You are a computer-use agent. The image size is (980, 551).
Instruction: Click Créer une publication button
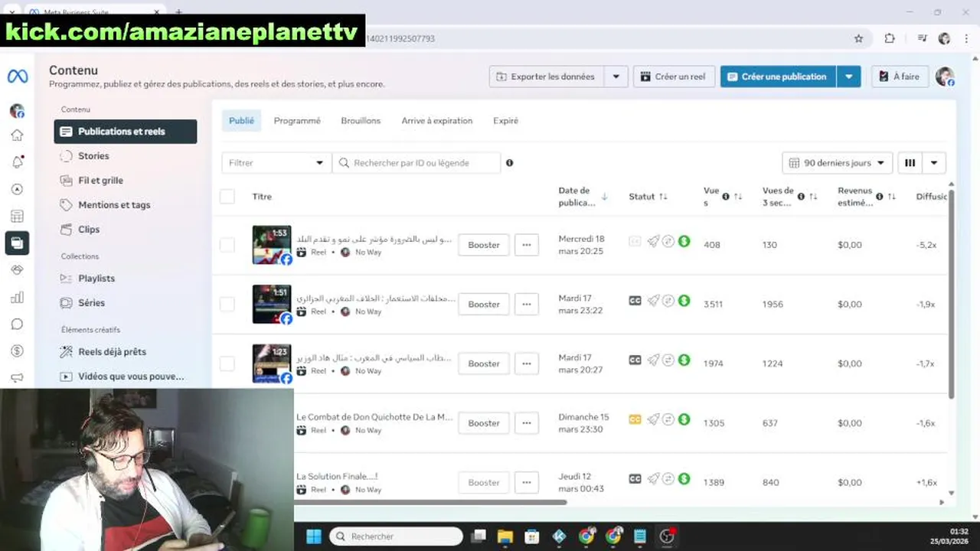[778, 77]
